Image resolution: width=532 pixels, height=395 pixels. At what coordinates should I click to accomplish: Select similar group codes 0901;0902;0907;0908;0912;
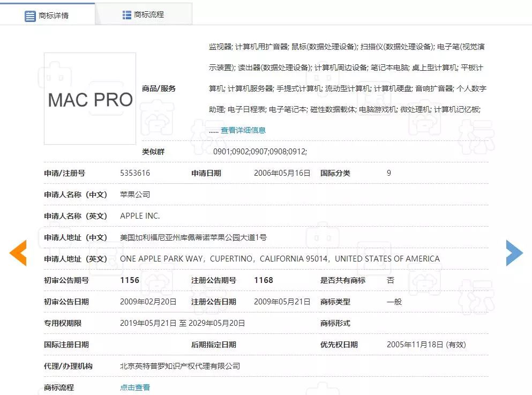pos(260,152)
